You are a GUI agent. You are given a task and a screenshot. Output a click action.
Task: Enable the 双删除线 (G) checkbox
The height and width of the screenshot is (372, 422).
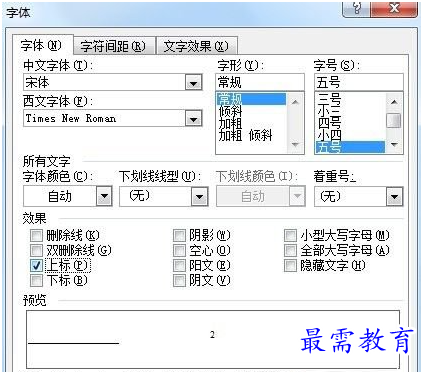[x=36, y=250]
